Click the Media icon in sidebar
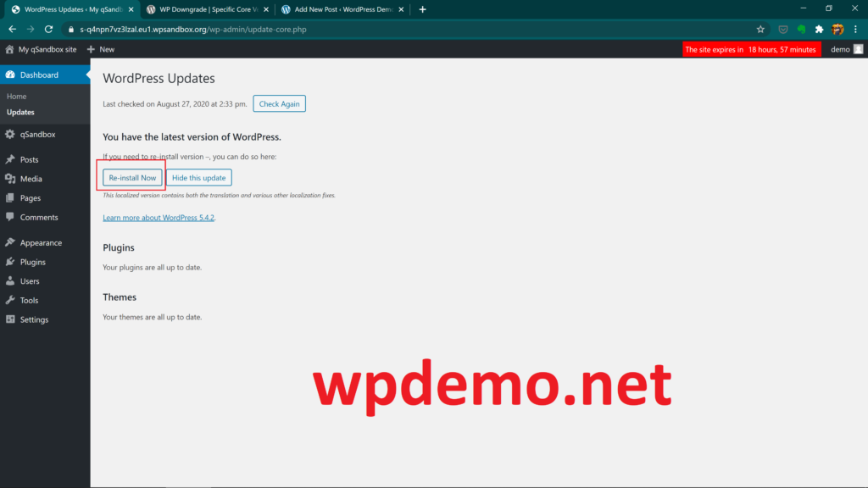 (x=10, y=179)
